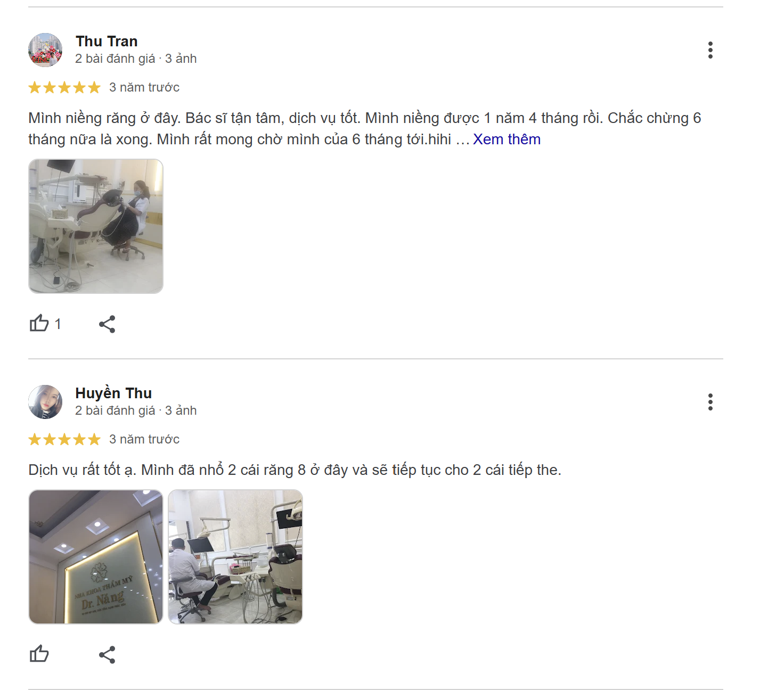The width and height of the screenshot is (784, 690).
Task: Like Thu Tran's review with thumbs-up
Action: (x=39, y=323)
